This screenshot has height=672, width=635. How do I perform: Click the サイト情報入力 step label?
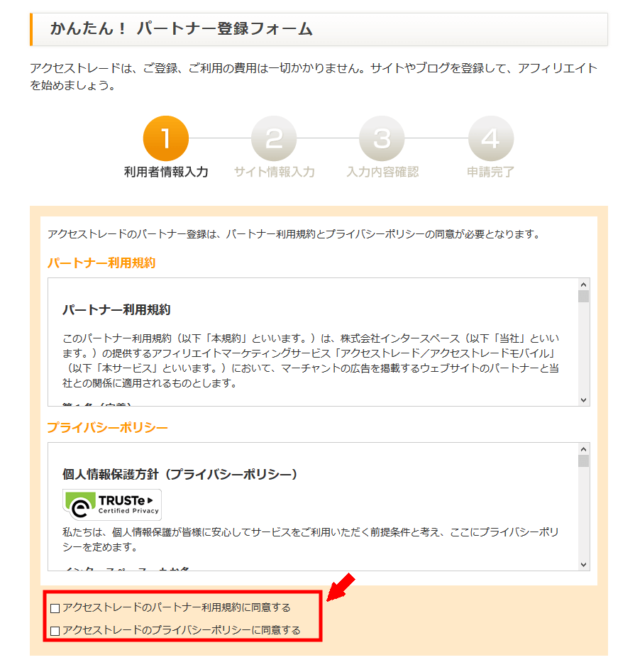point(275,172)
